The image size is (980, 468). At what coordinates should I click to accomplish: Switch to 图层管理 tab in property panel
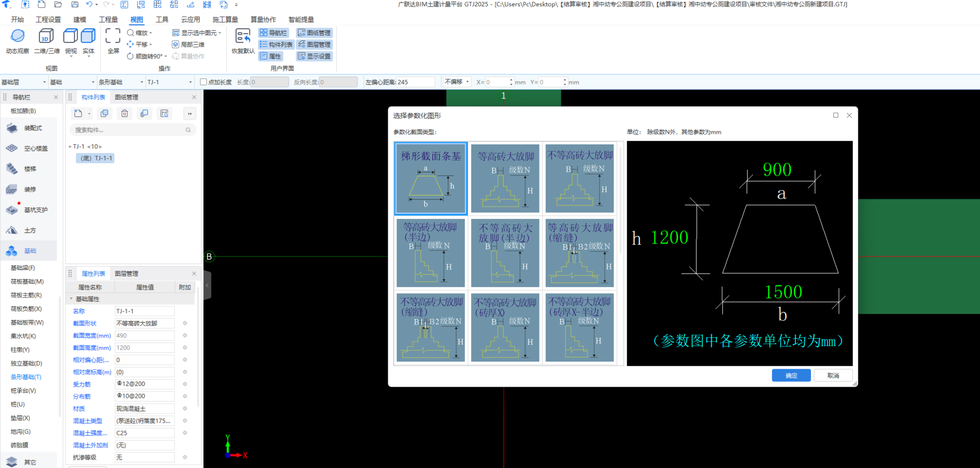[126, 274]
